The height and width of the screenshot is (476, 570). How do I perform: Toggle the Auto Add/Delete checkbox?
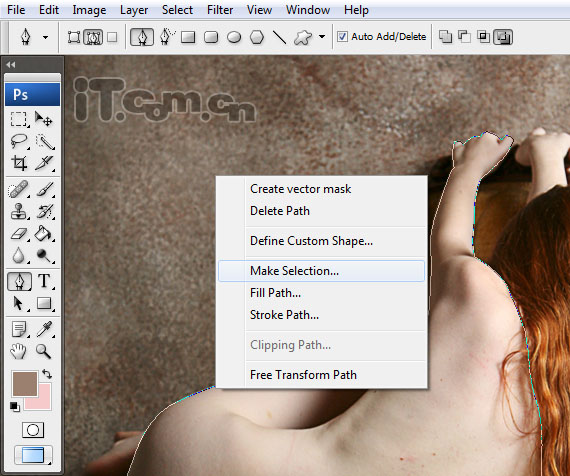click(x=342, y=36)
